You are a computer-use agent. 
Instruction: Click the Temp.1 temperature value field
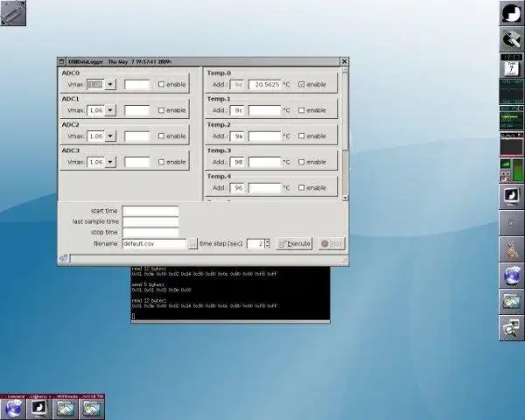[264, 110]
